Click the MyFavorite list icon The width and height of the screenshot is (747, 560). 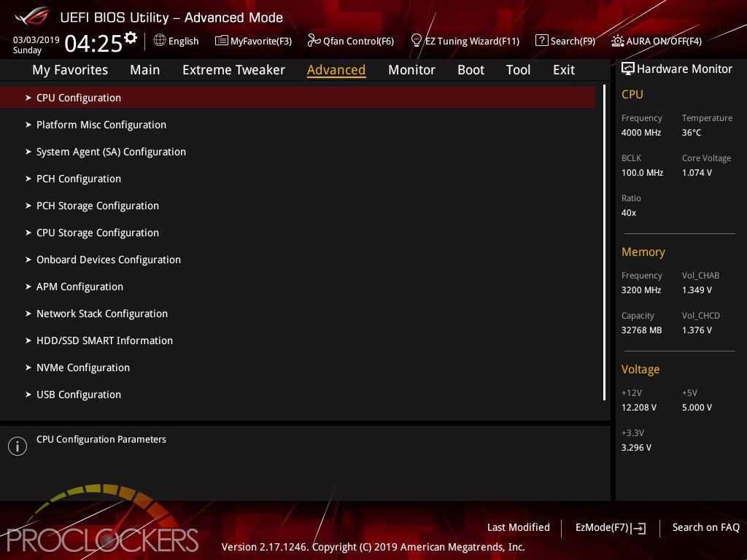[222, 41]
